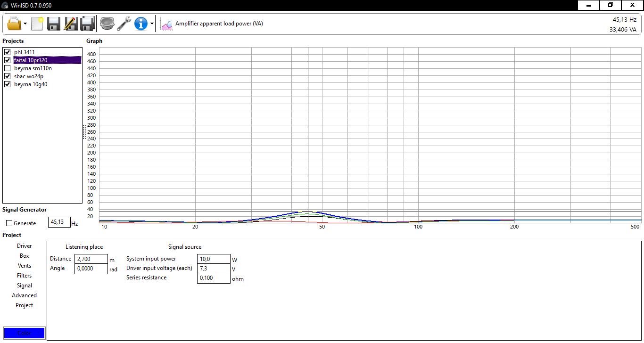This screenshot has width=644, height=343.
Task: Save the project with single floppy icon
Action: click(x=54, y=23)
